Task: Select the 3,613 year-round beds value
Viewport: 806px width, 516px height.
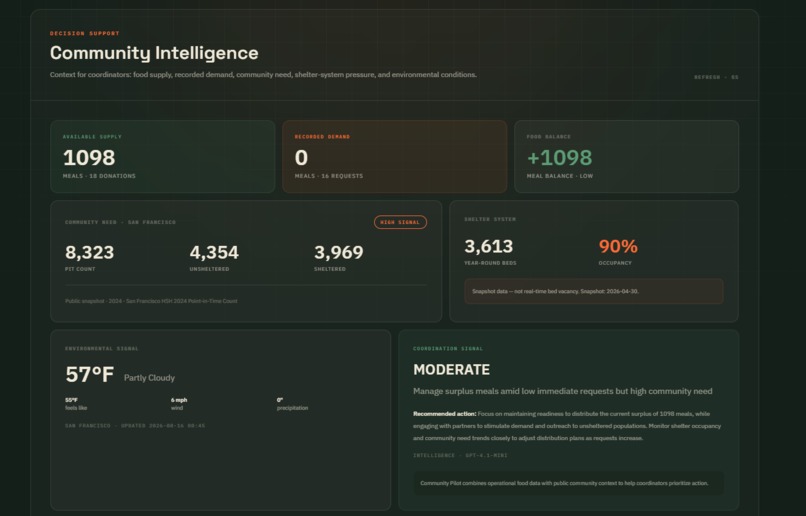Action: pos(488,246)
